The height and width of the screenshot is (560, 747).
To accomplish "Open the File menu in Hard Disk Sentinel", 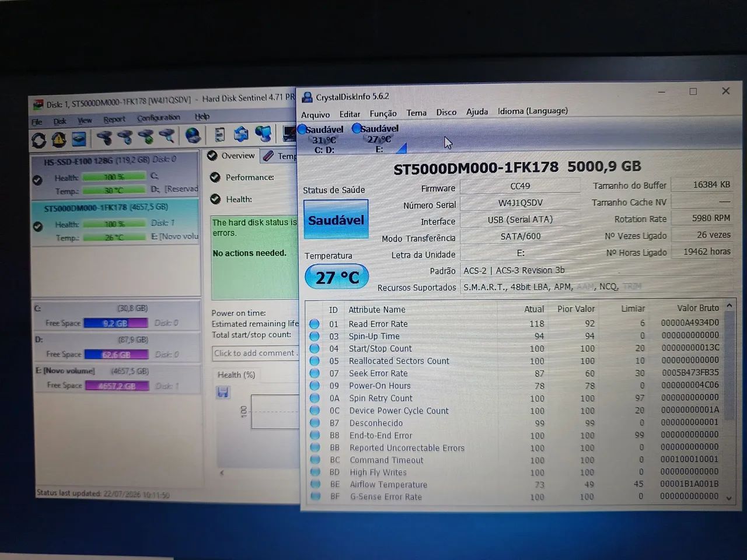I will [37, 122].
